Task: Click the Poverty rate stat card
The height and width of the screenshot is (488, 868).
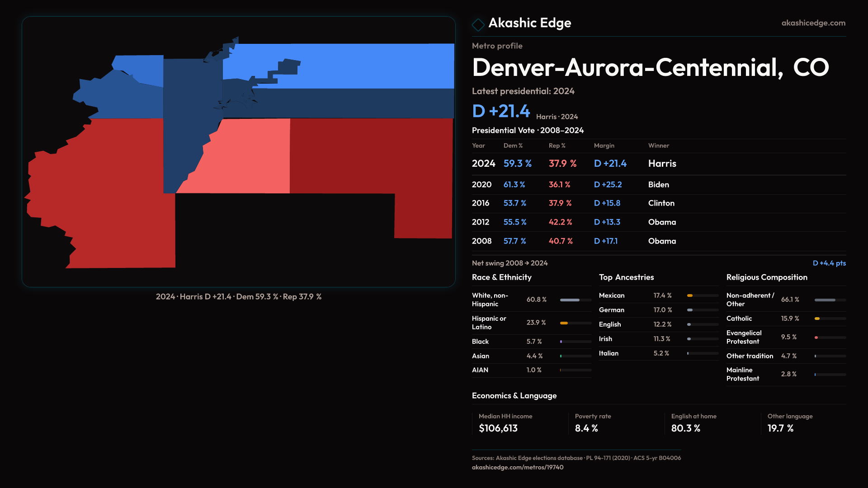Action: click(x=601, y=423)
